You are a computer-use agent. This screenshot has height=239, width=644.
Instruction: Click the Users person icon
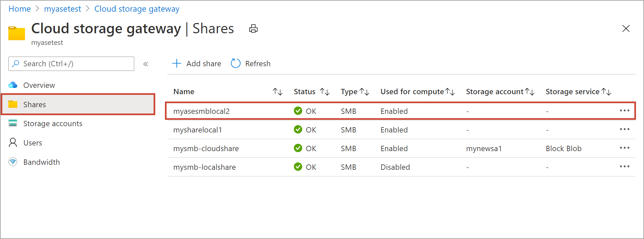tap(13, 142)
